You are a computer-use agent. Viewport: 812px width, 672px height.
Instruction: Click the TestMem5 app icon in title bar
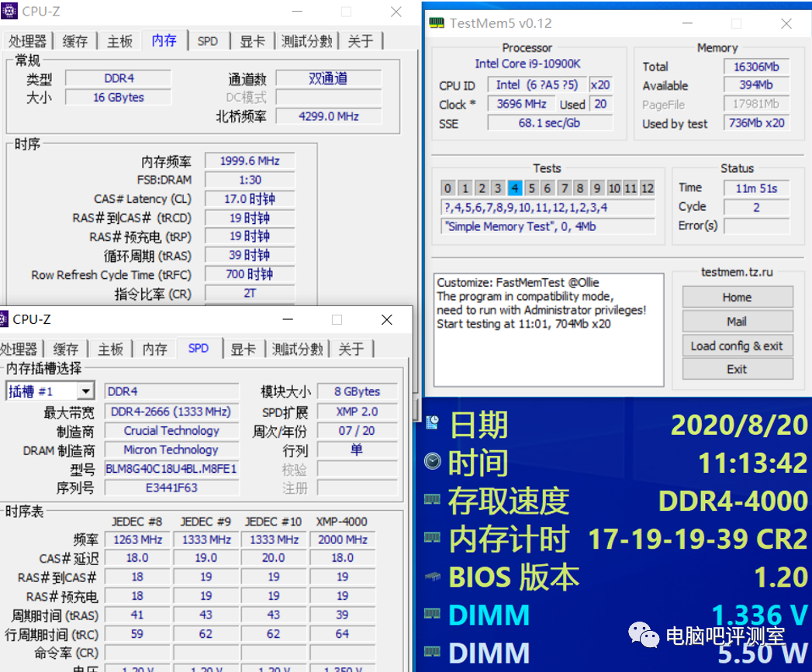[x=437, y=23]
